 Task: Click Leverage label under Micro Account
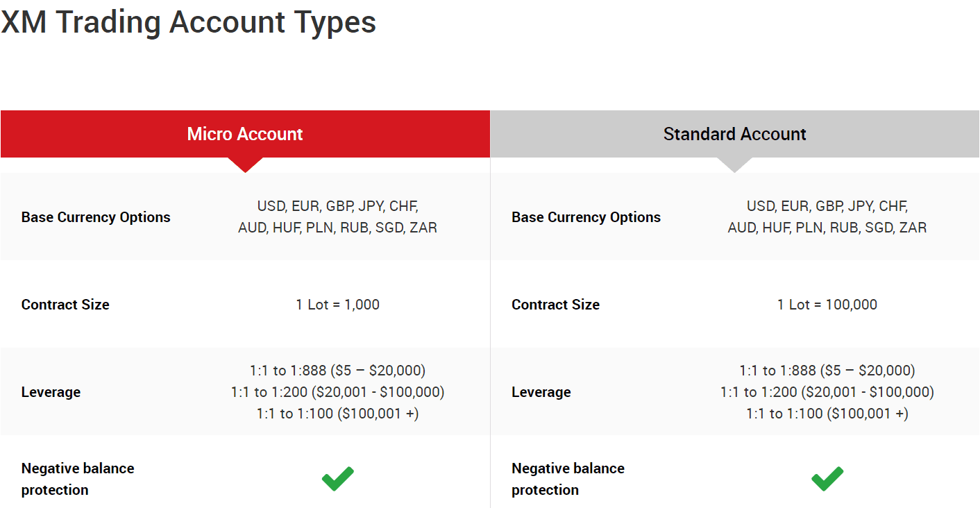[51, 392]
